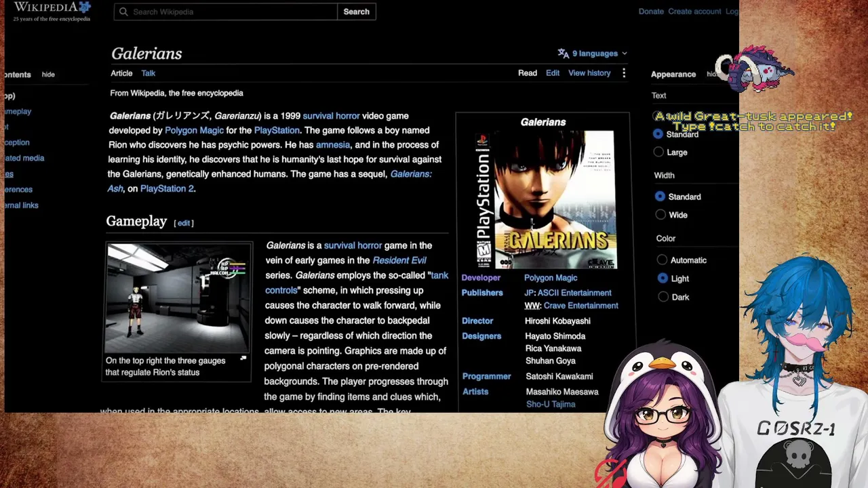
Task: Click the name Hayato Shimoda in the infobox
Action: tap(555, 336)
